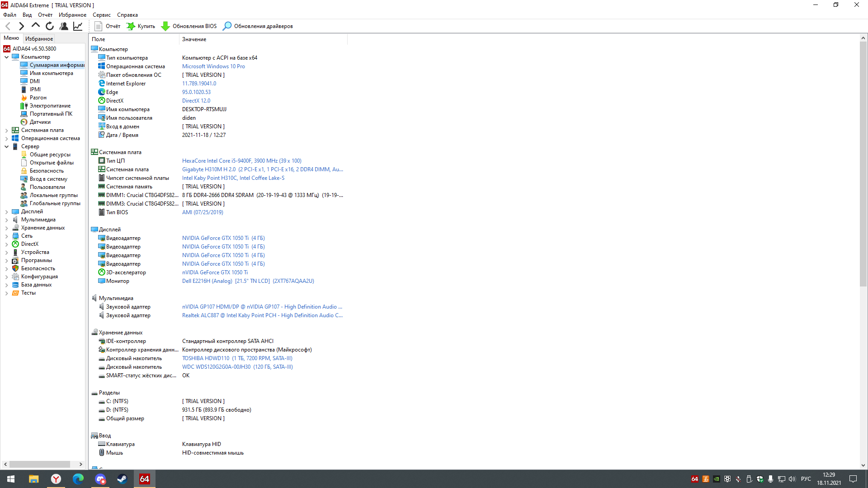Open Microsoft Windows 10 Pro link
This screenshot has width=868, height=488.
tap(213, 66)
